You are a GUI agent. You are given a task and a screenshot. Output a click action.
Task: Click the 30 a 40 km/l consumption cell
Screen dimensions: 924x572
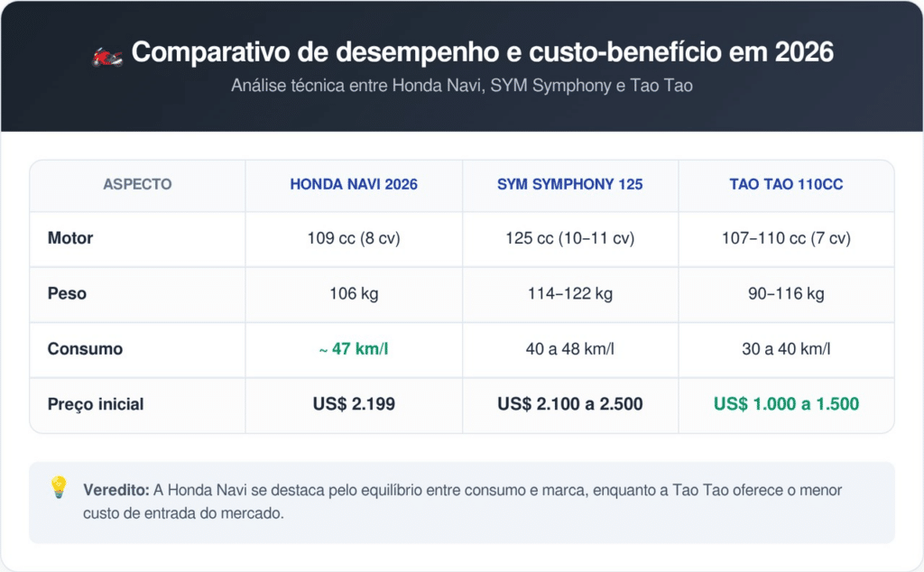[786, 349]
